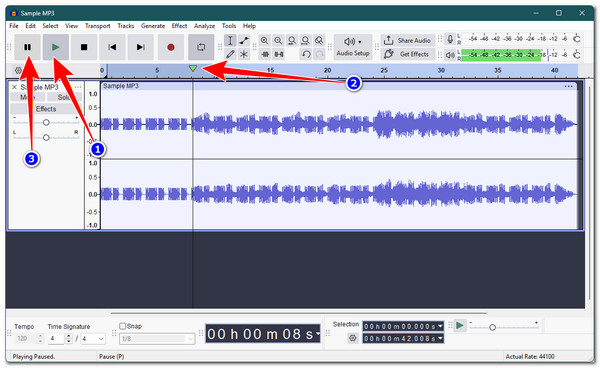Click the Pause playback button
This screenshot has height=368, width=600.
[28, 47]
